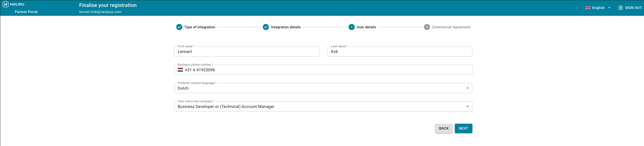Click the UK flag language icon
The image size is (644, 146).
(588, 8)
